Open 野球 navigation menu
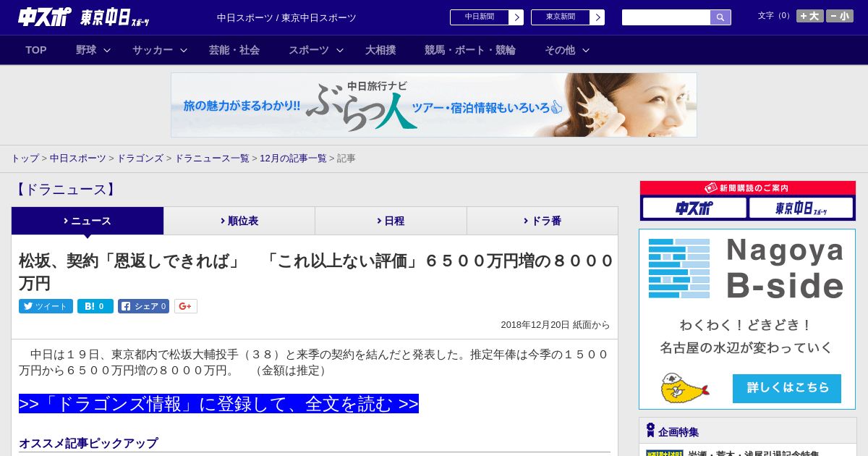This screenshot has height=456, width=868. point(86,50)
